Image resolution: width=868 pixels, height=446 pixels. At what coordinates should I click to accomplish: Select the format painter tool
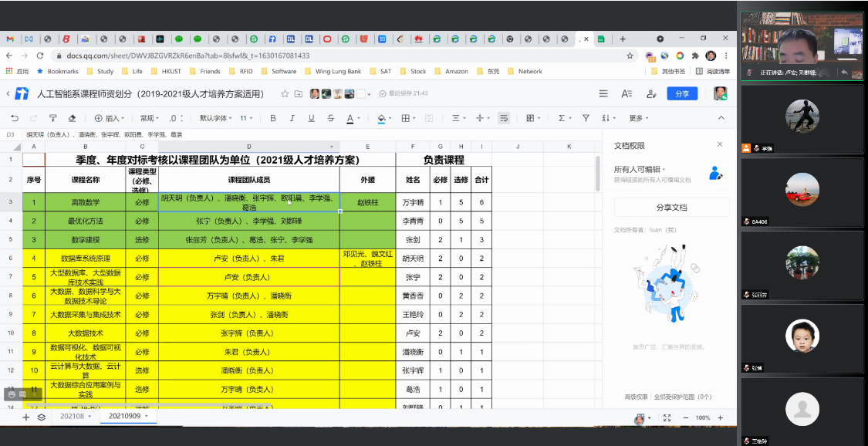(52, 118)
